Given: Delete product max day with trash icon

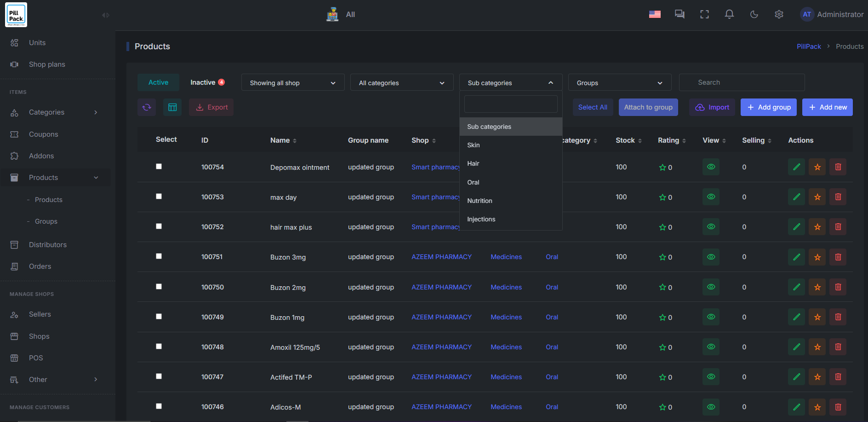Looking at the screenshot, I should pyautogui.click(x=838, y=197).
